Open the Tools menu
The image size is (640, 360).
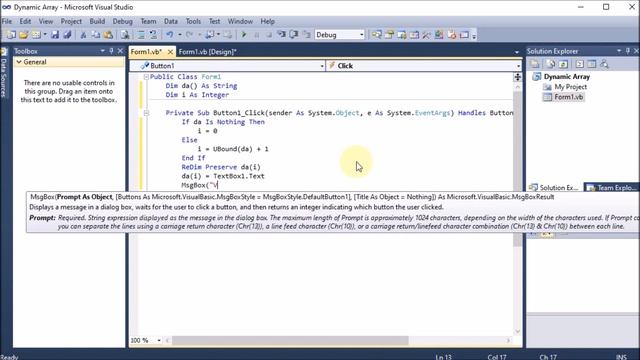(193, 21)
